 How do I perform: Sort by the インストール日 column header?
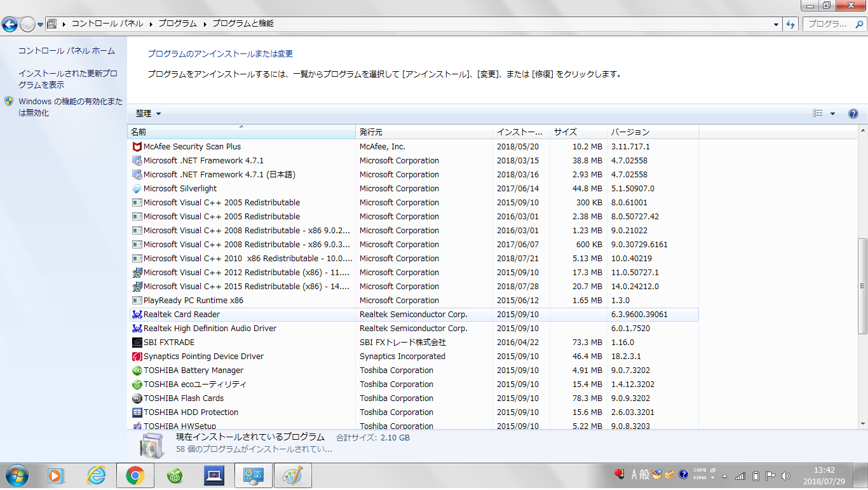click(521, 132)
